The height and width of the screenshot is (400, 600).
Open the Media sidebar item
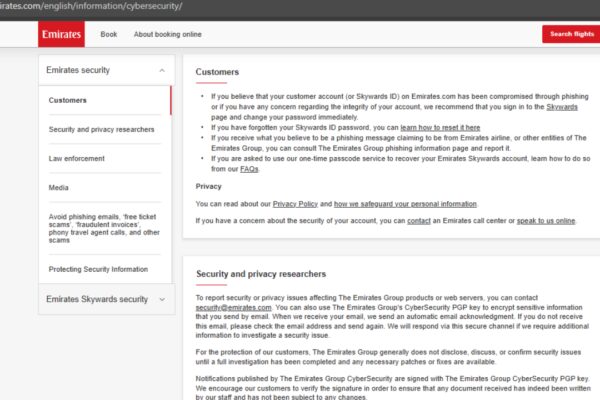tap(59, 187)
